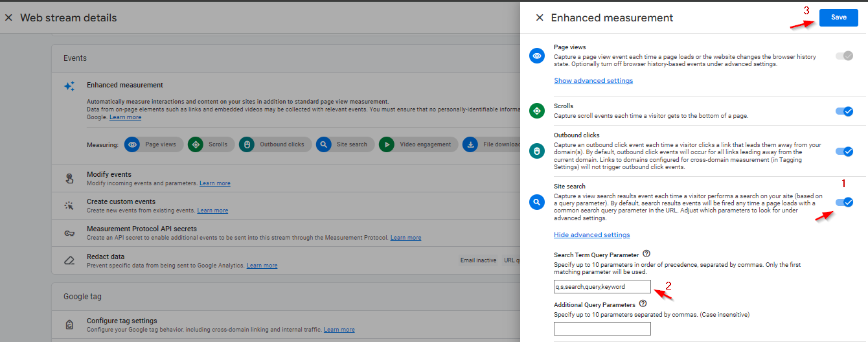Click the Modify events hand icon
This screenshot has width=868, height=342.
(x=69, y=179)
